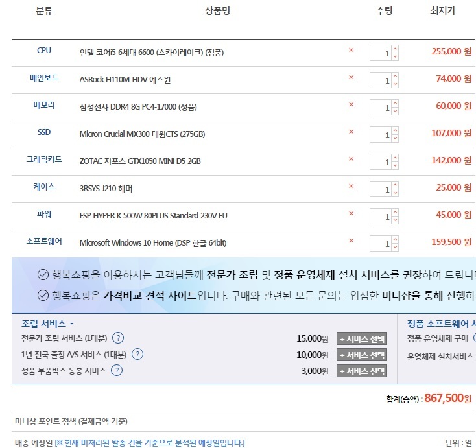Viewport: 476px width, 448px height.
Task: Click the 255,000 원 CPU price
Action: point(452,51)
